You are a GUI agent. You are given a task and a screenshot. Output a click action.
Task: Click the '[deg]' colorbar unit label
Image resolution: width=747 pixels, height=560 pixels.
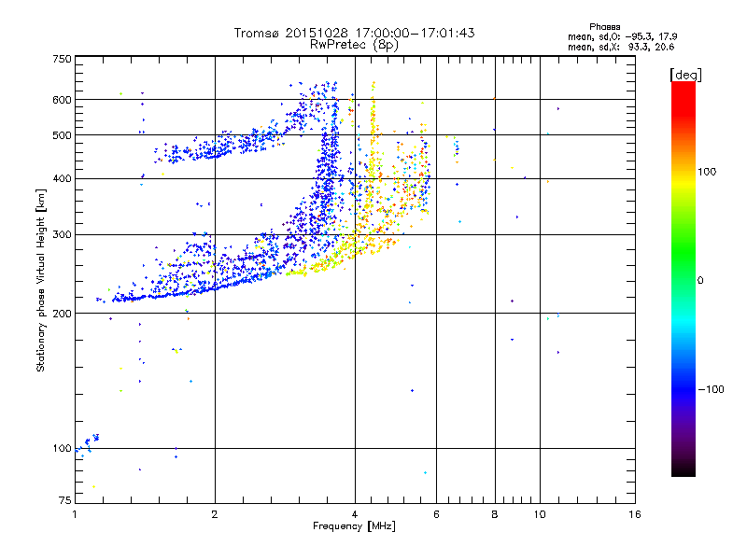pyautogui.click(x=685, y=75)
